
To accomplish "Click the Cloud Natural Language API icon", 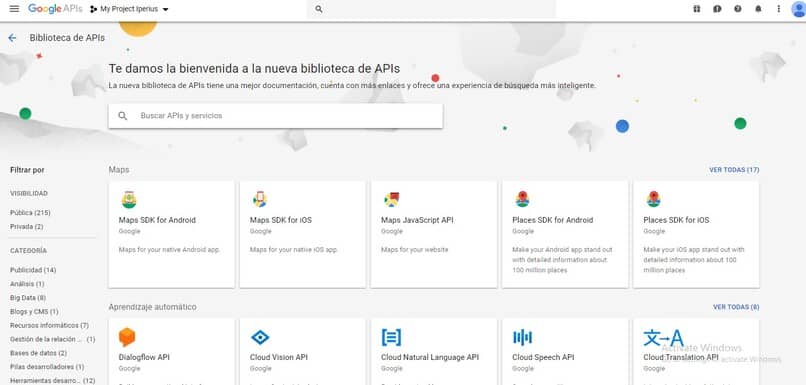I will [x=391, y=337].
